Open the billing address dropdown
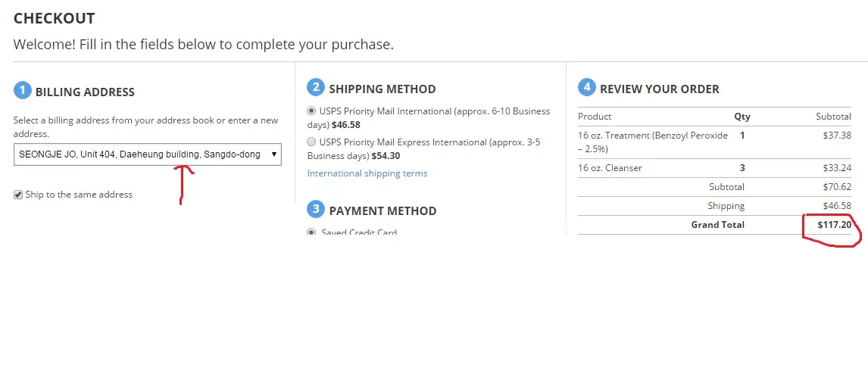Viewport: 868px width, 368px height. (x=148, y=154)
